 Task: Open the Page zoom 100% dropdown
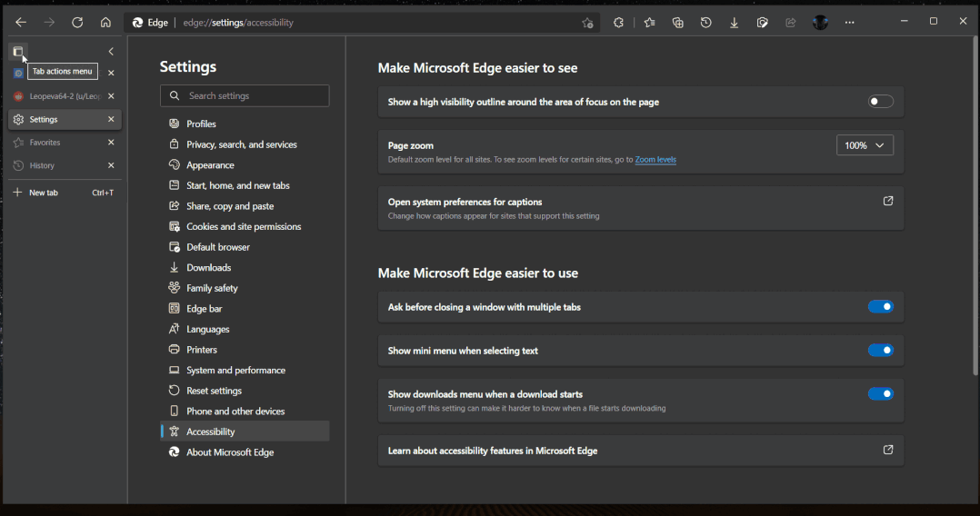point(865,145)
